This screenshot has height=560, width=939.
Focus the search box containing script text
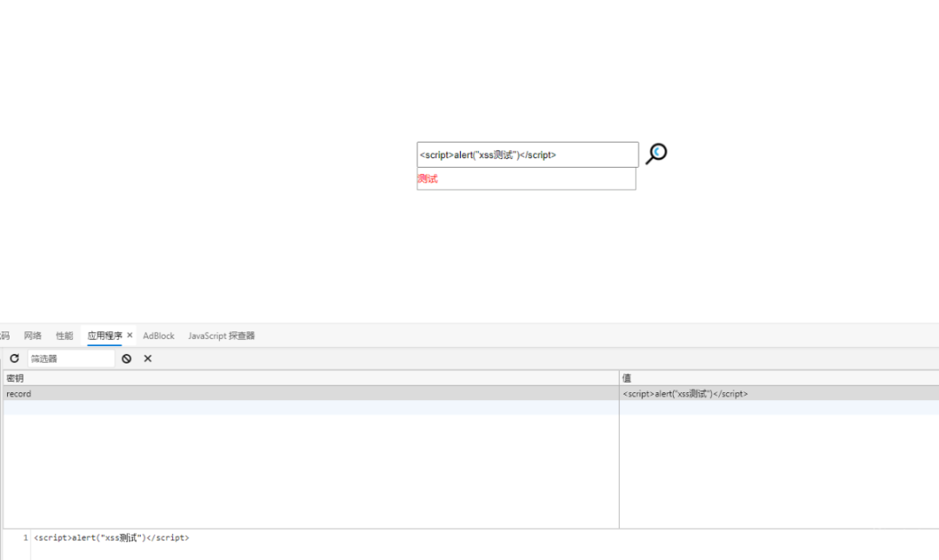[528, 155]
